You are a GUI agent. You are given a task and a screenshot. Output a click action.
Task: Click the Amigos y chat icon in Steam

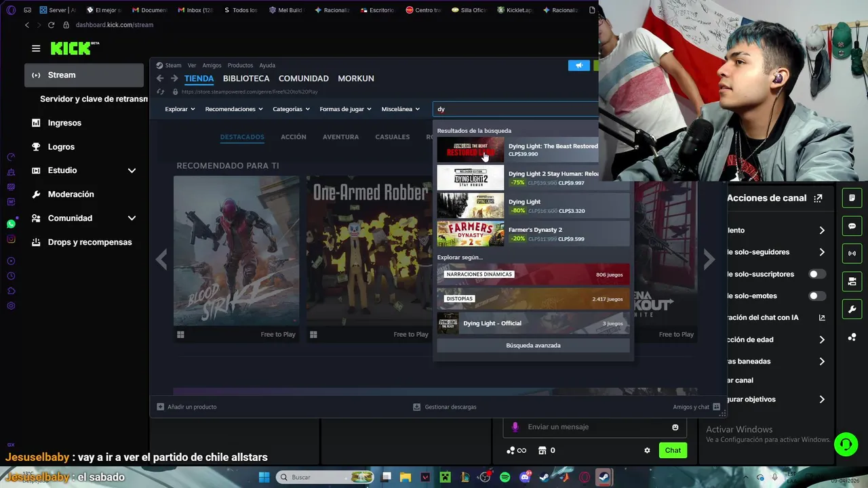click(x=716, y=407)
